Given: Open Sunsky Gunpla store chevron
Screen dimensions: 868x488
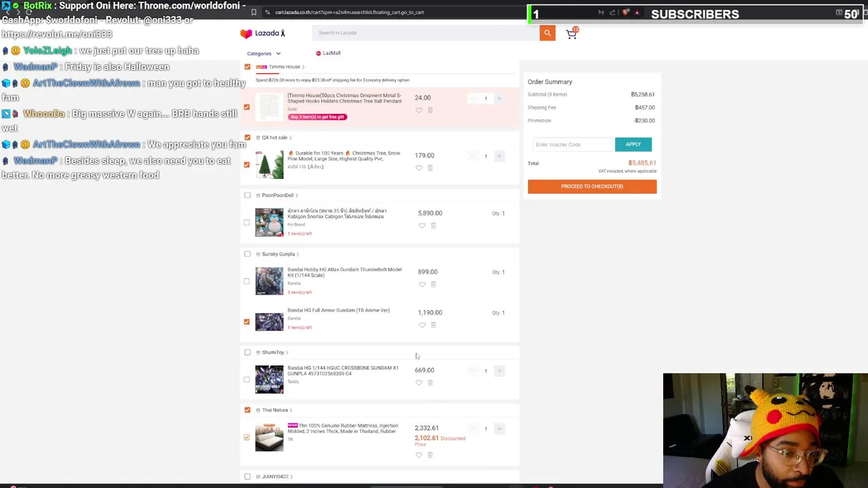Looking at the screenshot, I should tap(298, 254).
